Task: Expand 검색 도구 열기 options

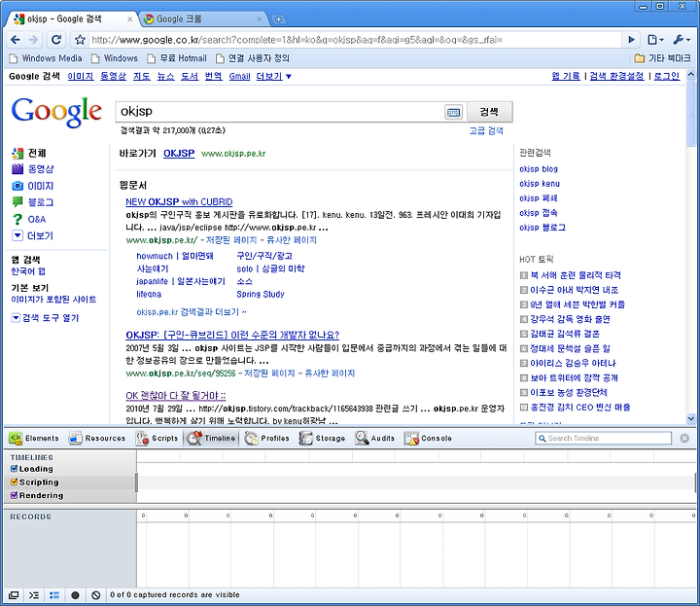Action: (51, 317)
